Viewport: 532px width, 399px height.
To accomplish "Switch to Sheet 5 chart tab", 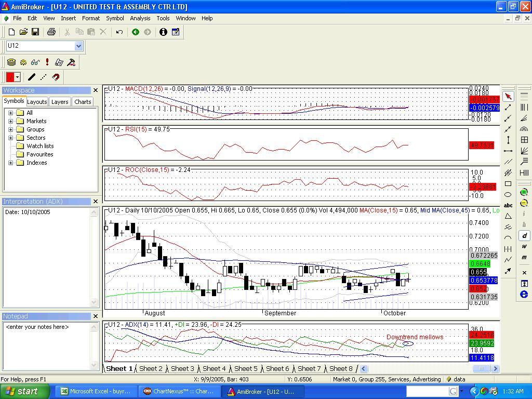I will (x=246, y=368).
